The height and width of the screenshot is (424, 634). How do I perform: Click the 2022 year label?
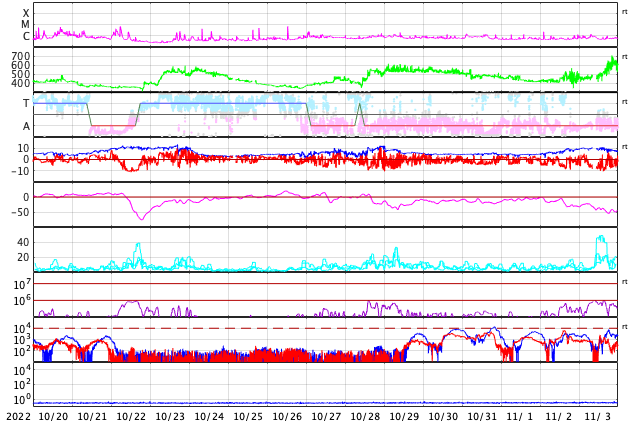point(18,416)
